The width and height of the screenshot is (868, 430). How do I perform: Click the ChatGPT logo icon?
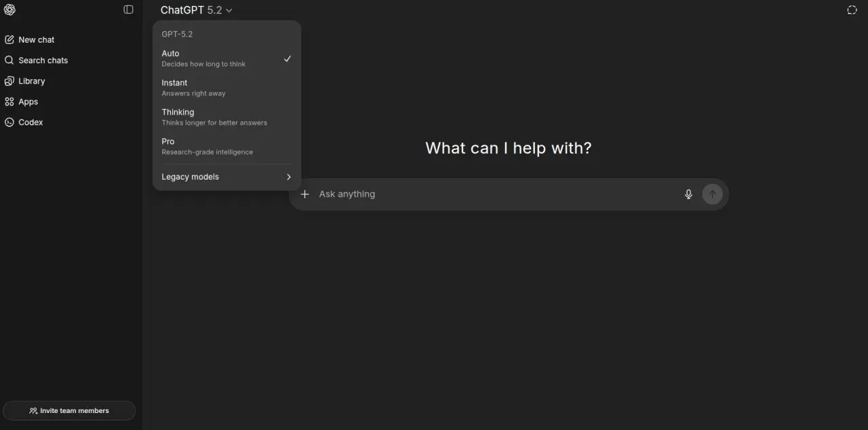click(9, 9)
